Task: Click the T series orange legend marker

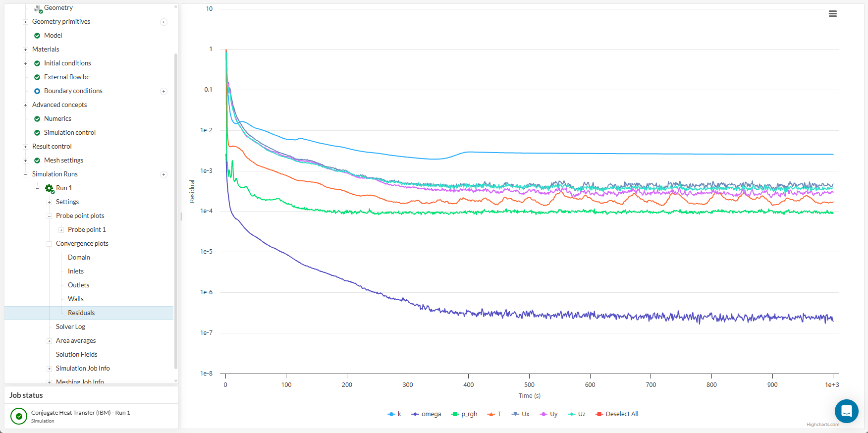Action: pyautogui.click(x=491, y=414)
